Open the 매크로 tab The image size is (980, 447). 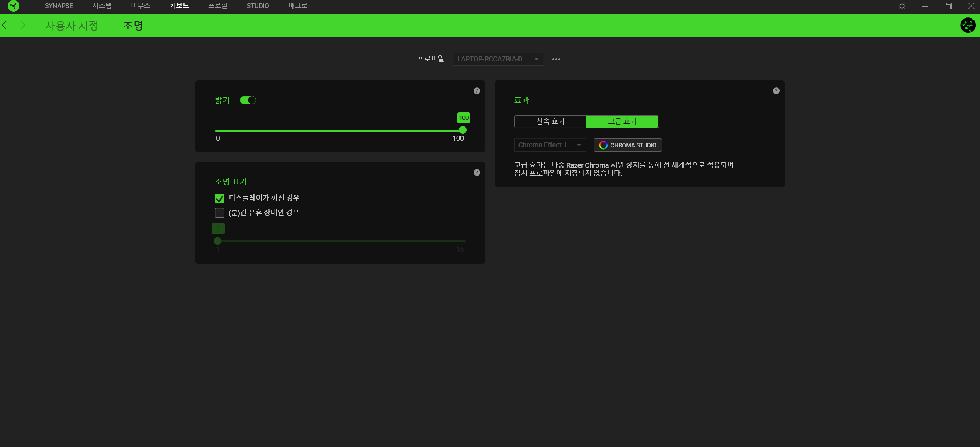298,6
